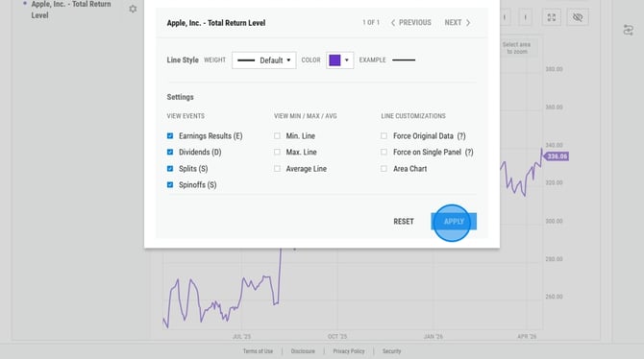The image size is (644, 359).
Task: Enable the Min. Line checkbox
Action: [x=277, y=135]
